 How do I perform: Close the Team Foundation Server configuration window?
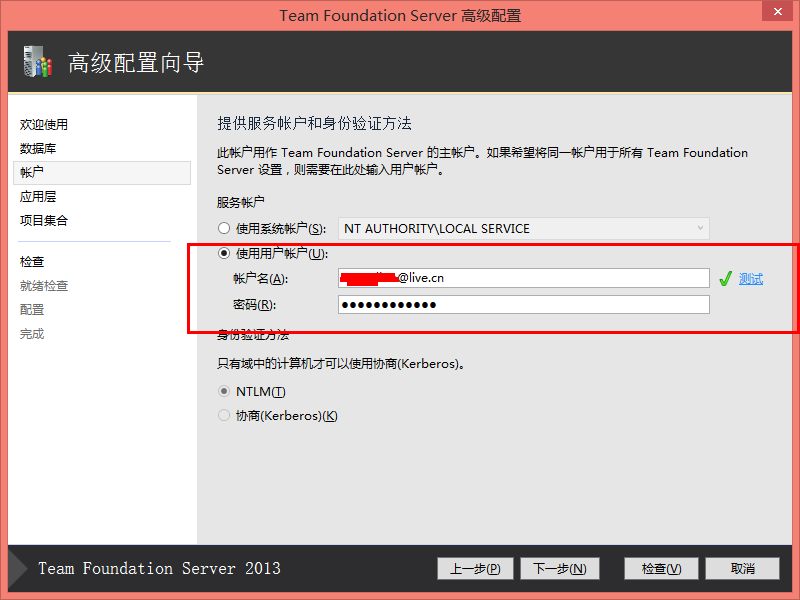pos(778,11)
